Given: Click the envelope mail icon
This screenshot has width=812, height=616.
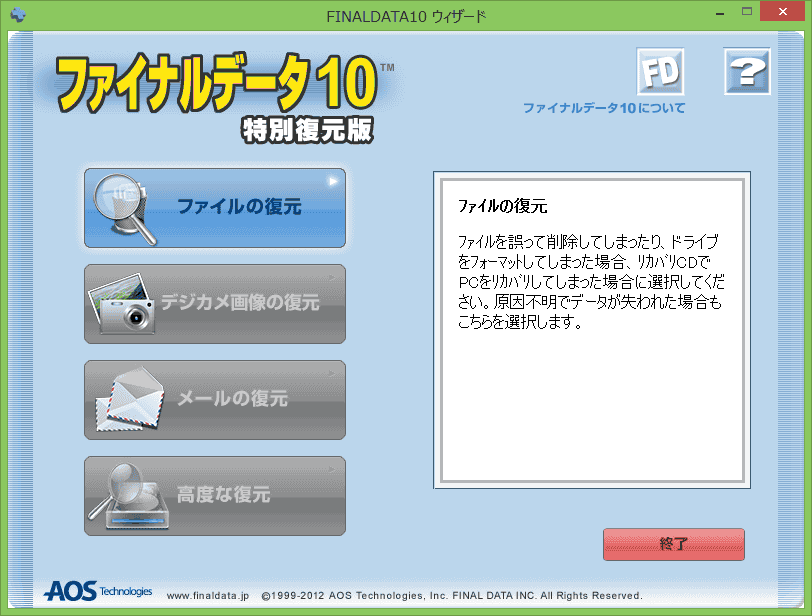Looking at the screenshot, I should 129,400.
